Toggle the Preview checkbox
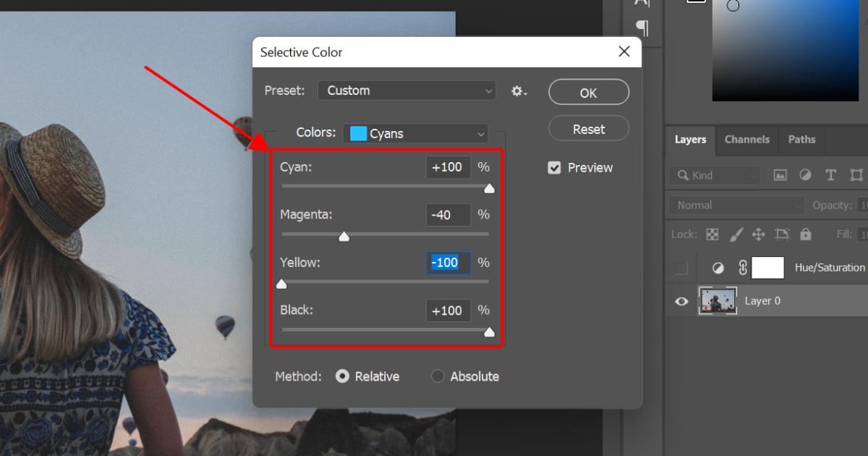868x456 pixels. pyautogui.click(x=555, y=167)
